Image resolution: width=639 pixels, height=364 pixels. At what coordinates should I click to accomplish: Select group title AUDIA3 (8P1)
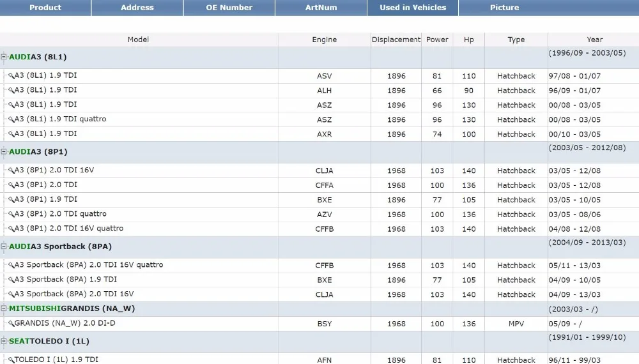coord(38,152)
